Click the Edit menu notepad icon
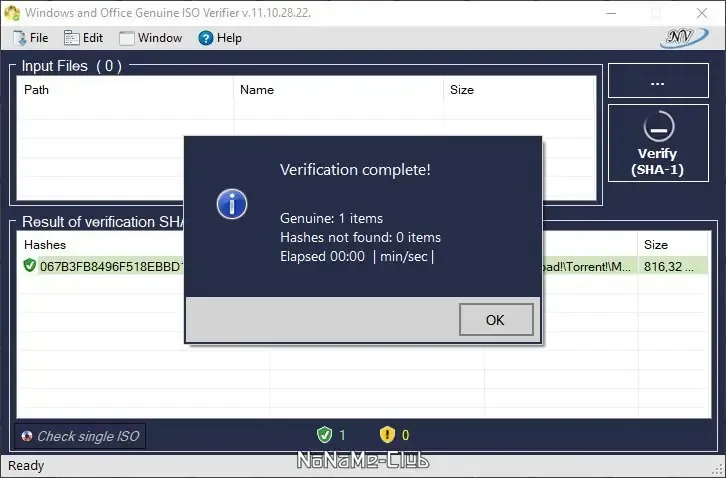Image resolution: width=726 pixels, height=478 pixels. coord(71,38)
